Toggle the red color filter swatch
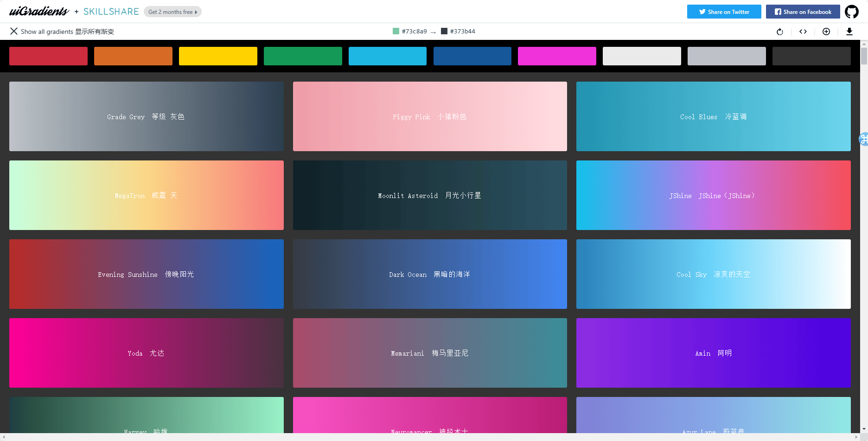The height and width of the screenshot is (441, 868). click(x=48, y=56)
